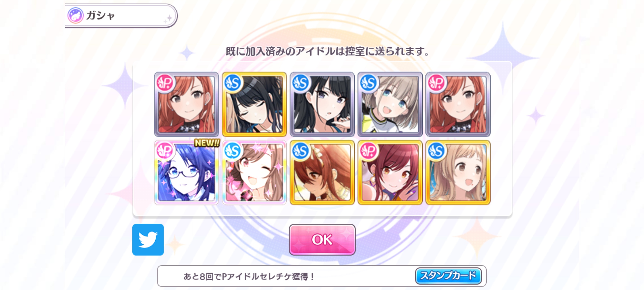
Task: Select the NEW!! blue-haired glasses idol card
Action: coord(186,172)
